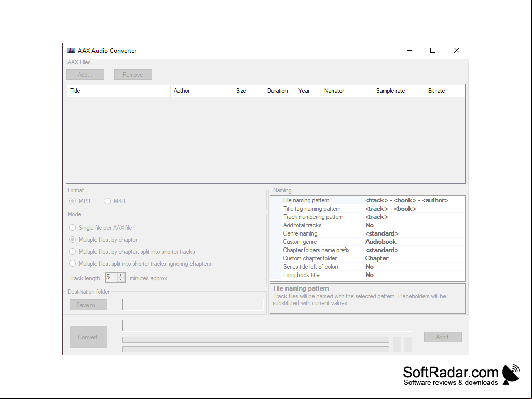Click the Add... button

pos(85,75)
